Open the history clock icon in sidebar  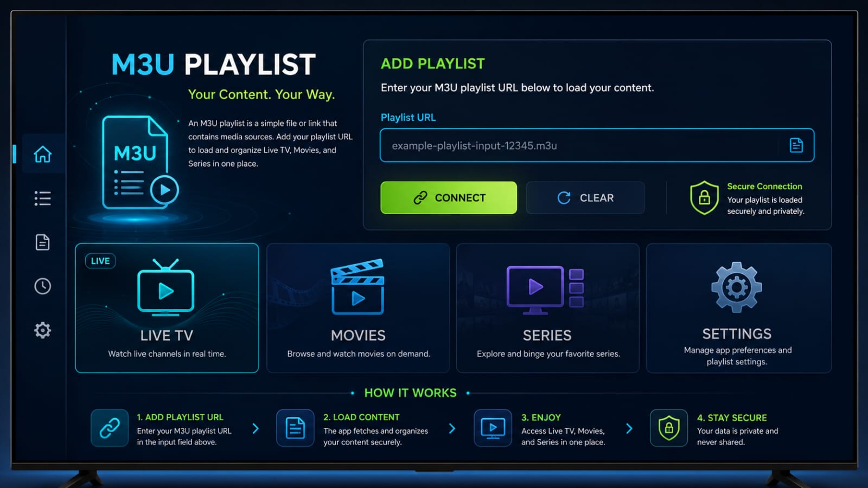click(43, 286)
